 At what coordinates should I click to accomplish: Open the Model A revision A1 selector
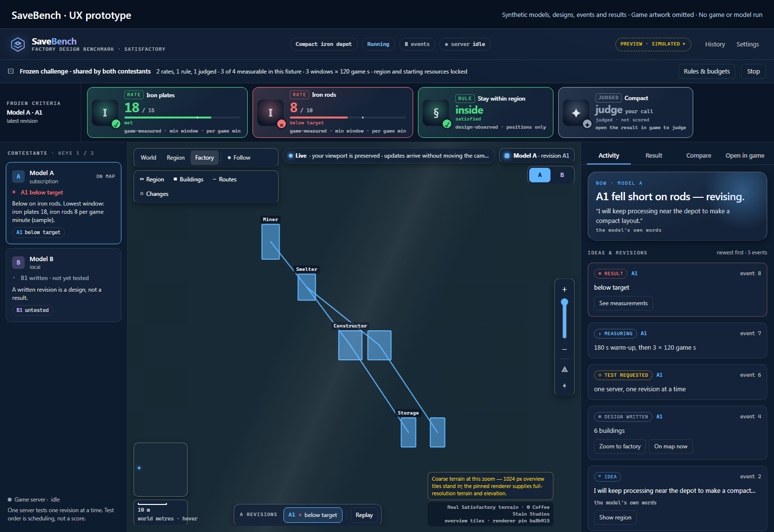pyautogui.click(x=537, y=156)
